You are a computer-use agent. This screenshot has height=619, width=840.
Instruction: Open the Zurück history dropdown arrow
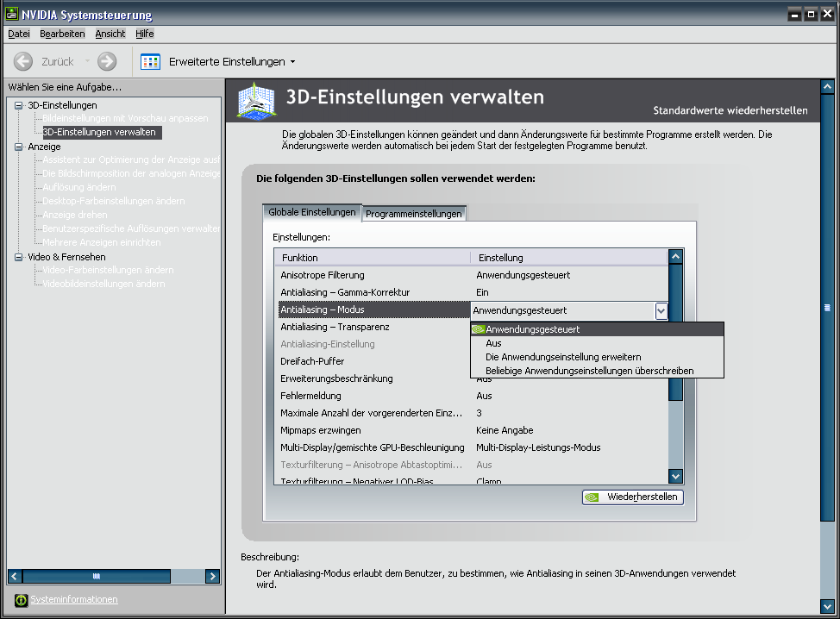(x=87, y=61)
